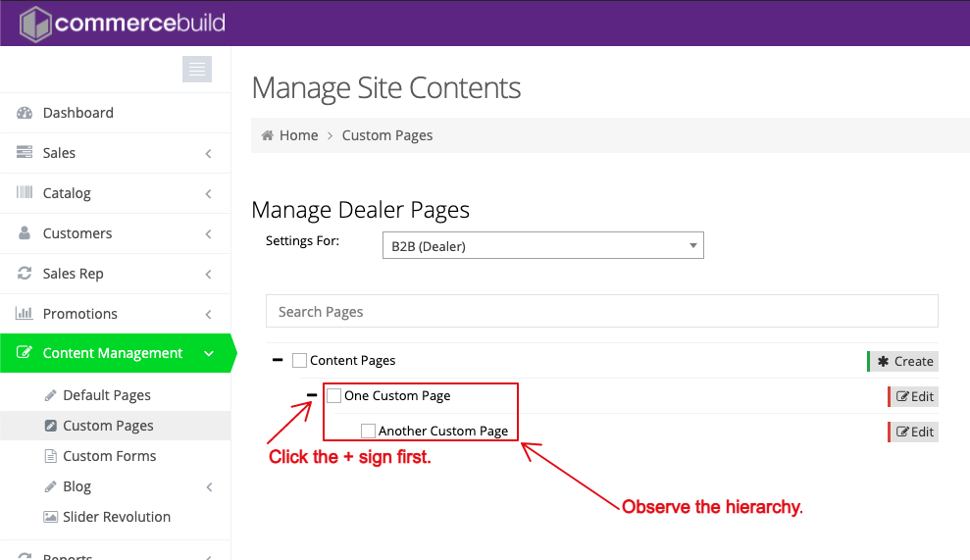
Task: Click the Customers person icon
Action: [x=25, y=233]
